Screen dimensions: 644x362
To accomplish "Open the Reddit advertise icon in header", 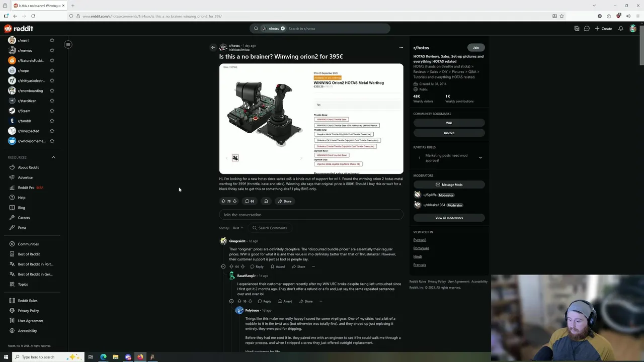I will [577, 29].
